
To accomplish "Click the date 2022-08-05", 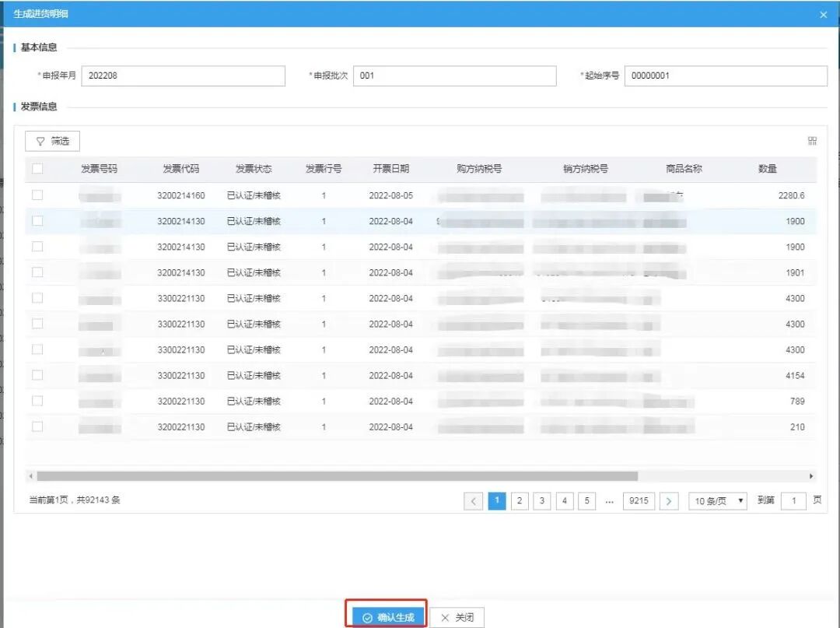I will tap(391, 195).
